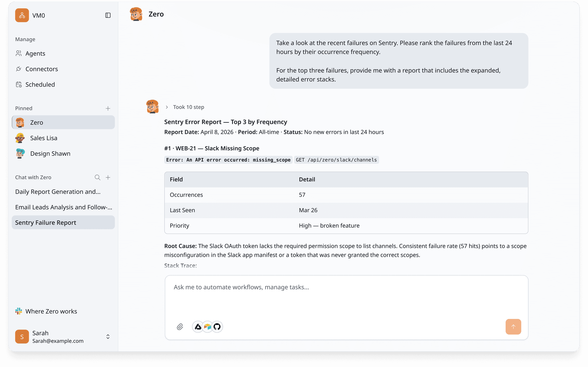Add a new pinned agent with plus icon
This screenshot has height=367, width=588.
coord(108,108)
